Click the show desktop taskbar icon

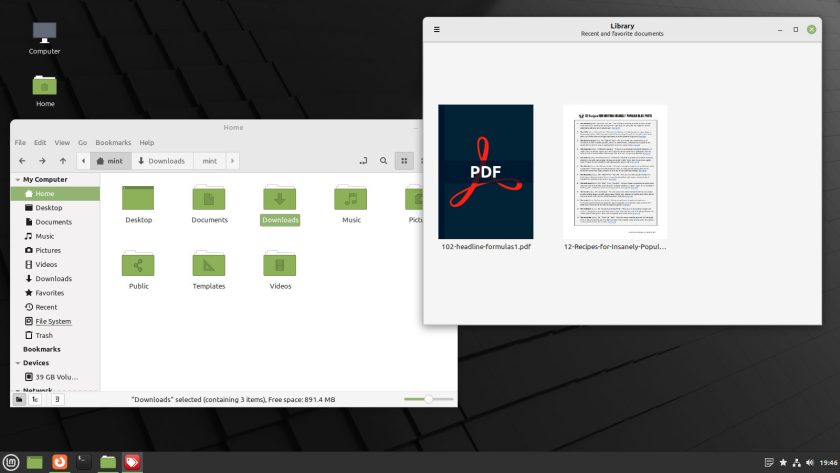pos(35,462)
